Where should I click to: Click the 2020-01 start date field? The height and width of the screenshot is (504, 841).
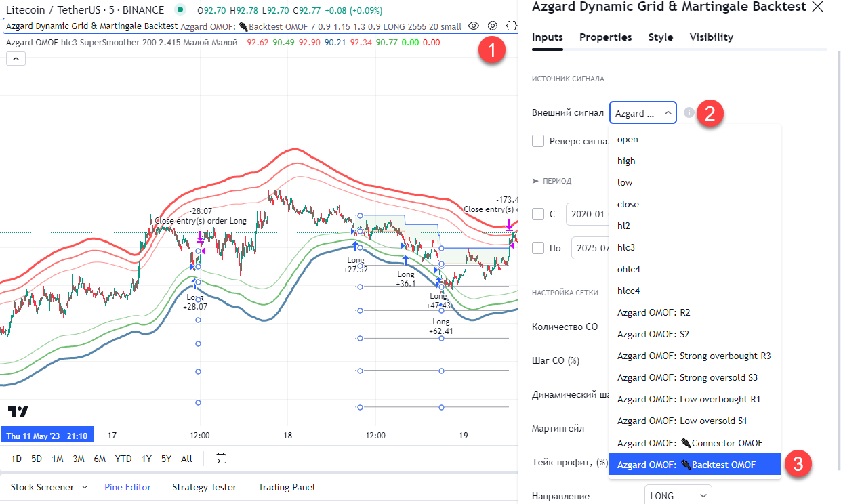click(x=588, y=214)
